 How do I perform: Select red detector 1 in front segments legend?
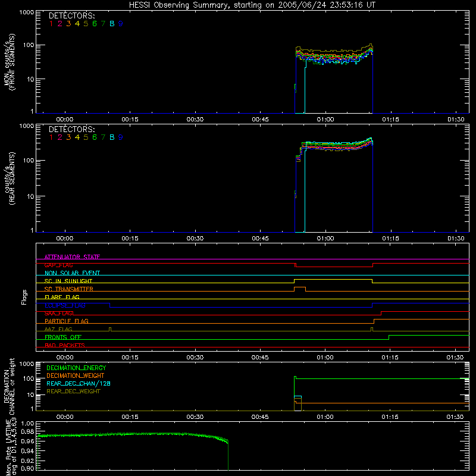(51, 24)
